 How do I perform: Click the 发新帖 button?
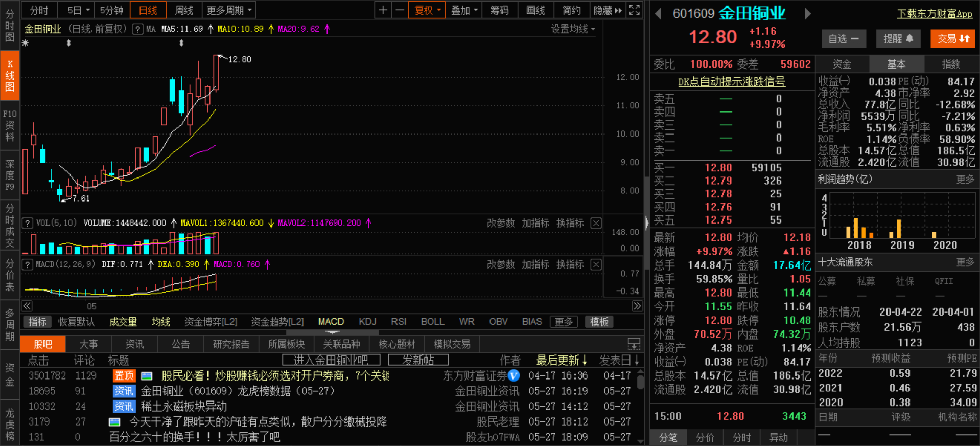pyautogui.click(x=418, y=360)
